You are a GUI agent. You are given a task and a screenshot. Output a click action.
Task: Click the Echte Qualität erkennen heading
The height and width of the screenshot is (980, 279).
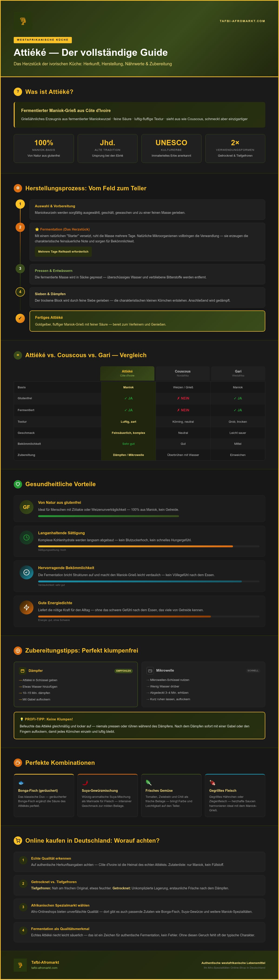click(51, 858)
